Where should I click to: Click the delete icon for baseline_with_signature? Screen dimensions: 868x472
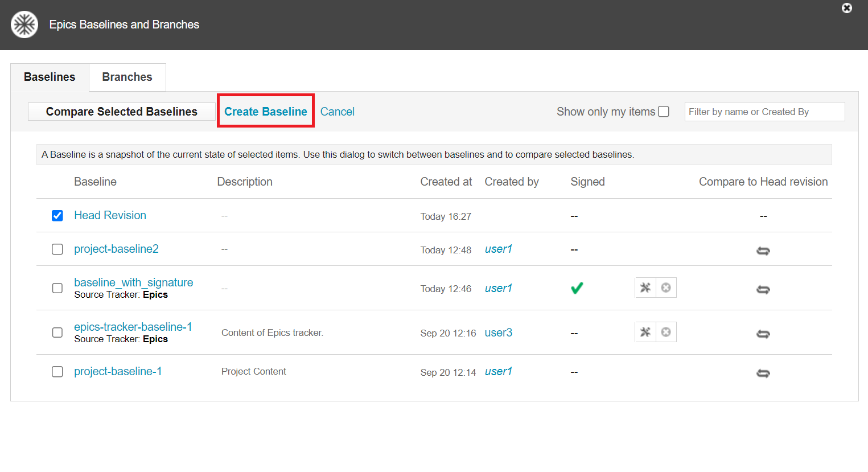666,288
